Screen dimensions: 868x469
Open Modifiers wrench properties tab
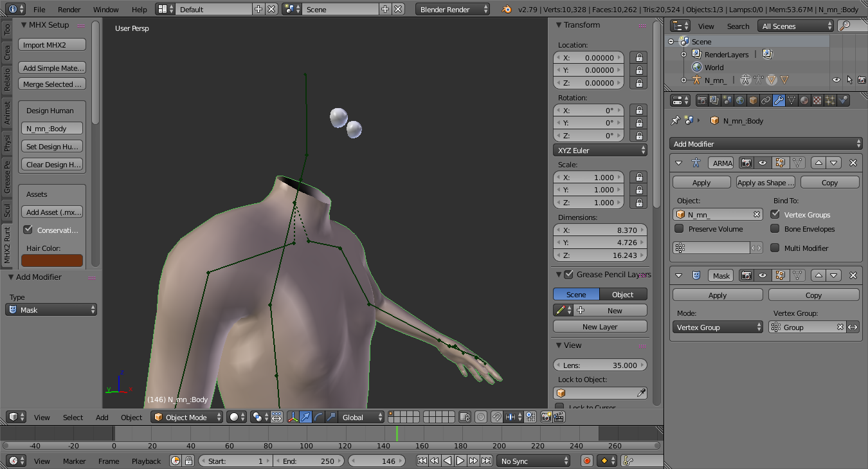[x=779, y=100]
